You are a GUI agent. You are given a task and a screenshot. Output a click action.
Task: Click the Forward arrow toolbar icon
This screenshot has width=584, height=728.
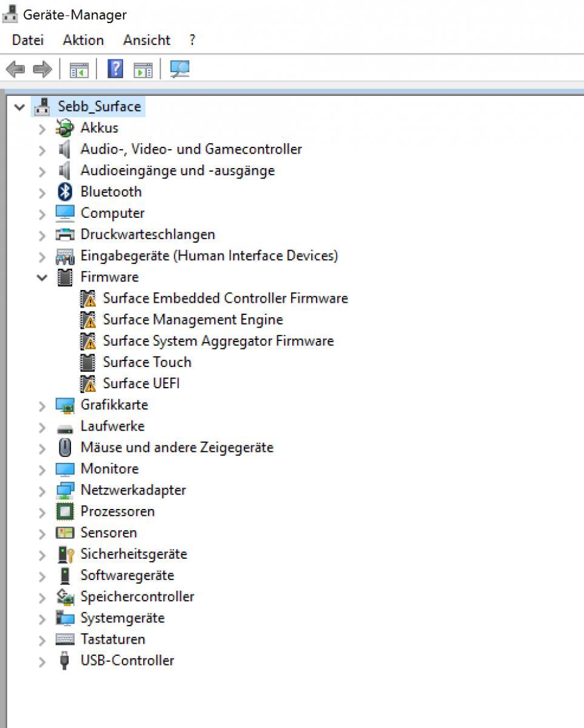42,69
